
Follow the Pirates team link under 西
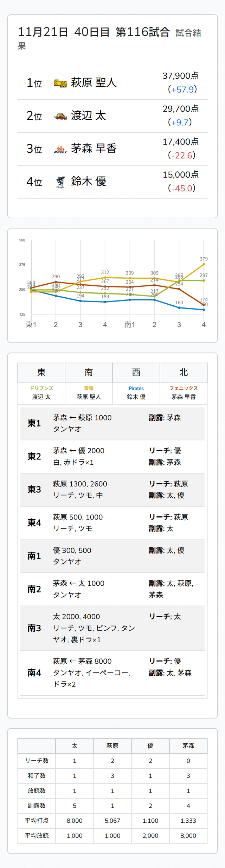pyautogui.click(x=136, y=388)
